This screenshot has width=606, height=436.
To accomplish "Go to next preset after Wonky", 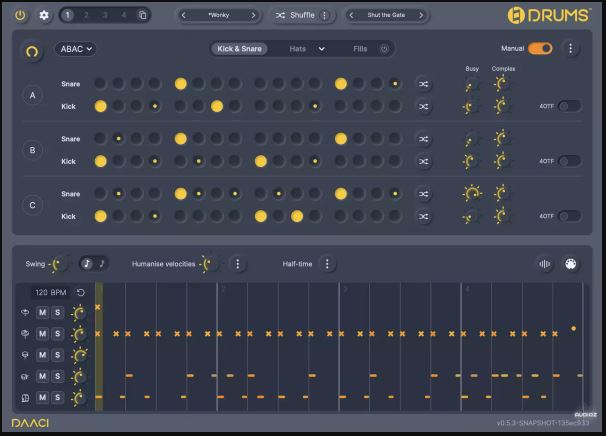I will coord(254,15).
